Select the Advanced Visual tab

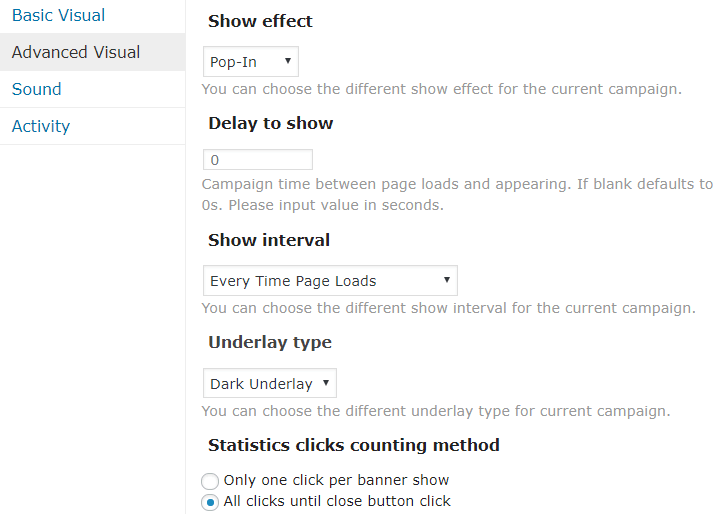point(76,52)
